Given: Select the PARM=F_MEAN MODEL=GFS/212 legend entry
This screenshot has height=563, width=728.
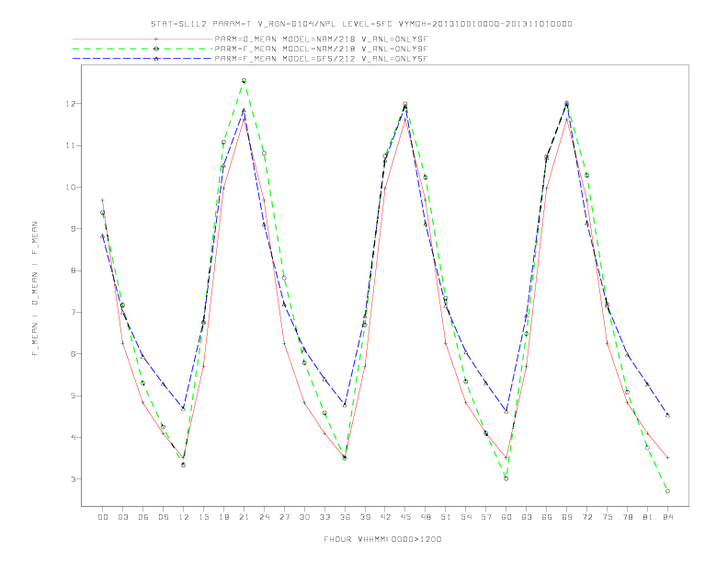Looking at the screenshot, I should [x=321, y=59].
